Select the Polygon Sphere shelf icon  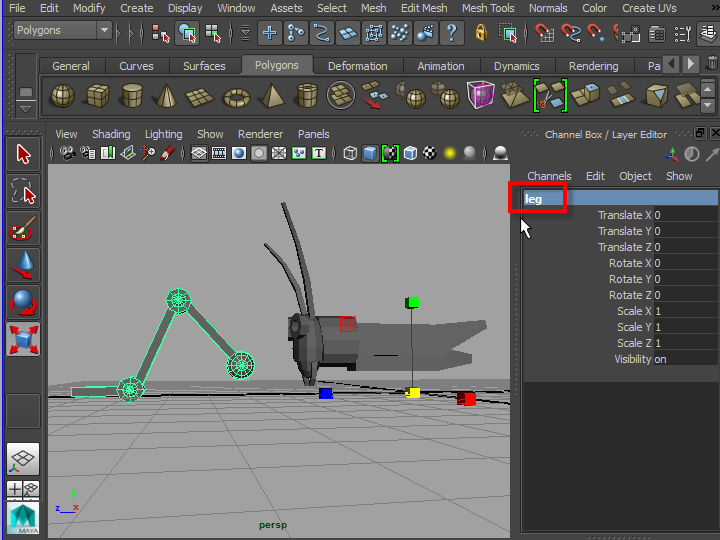(63, 96)
